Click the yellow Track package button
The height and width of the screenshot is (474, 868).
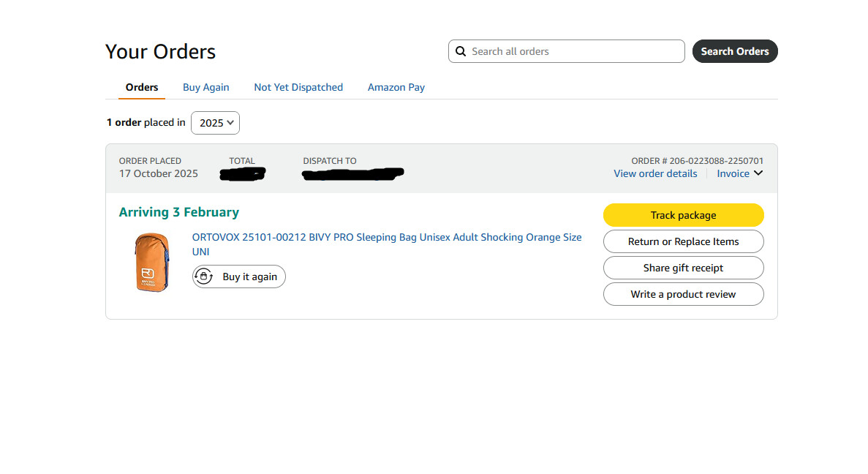pyautogui.click(x=683, y=215)
